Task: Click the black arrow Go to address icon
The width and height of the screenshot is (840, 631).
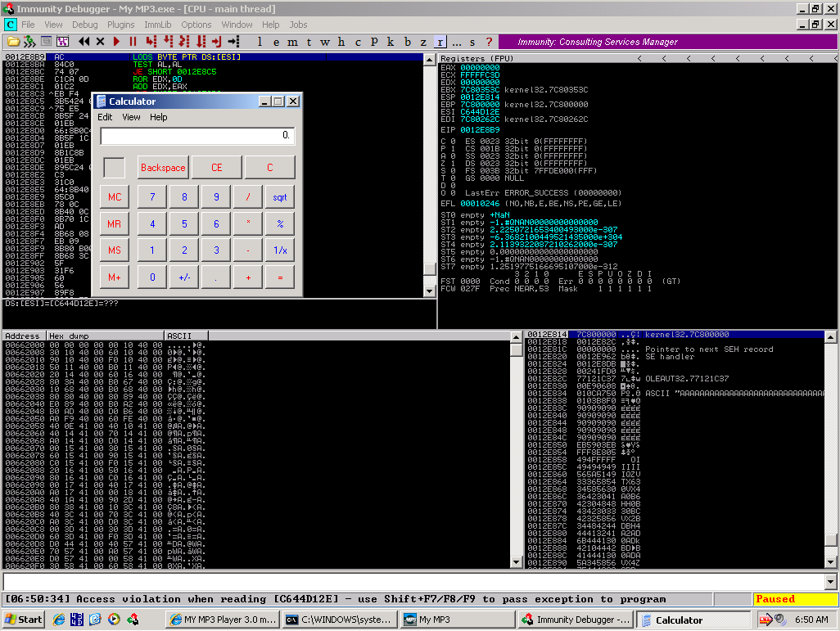Action: pyautogui.click(x=233, y=42)
